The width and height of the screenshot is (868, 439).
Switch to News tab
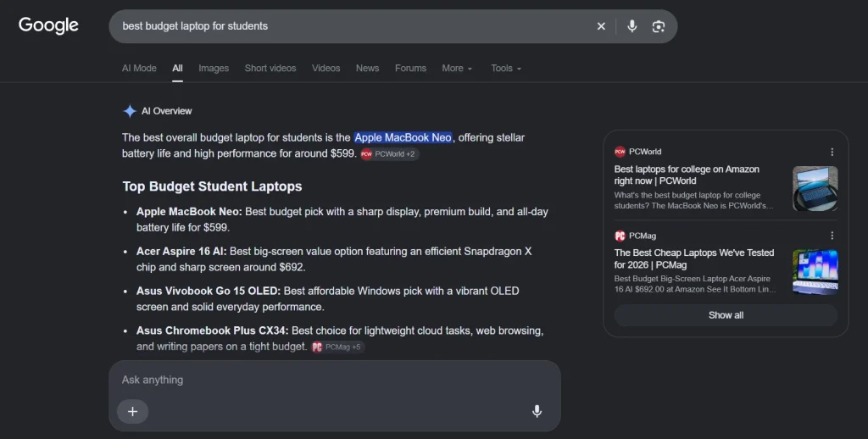click(368, 68)
